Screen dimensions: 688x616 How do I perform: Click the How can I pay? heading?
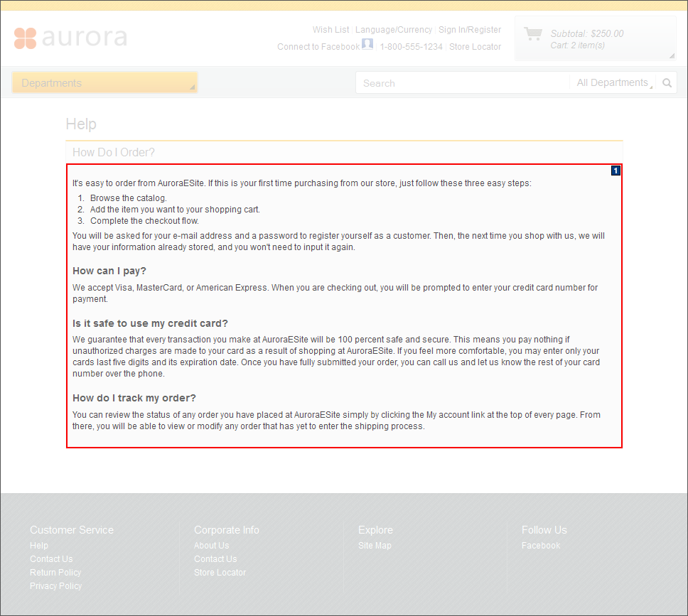[109, 271]
